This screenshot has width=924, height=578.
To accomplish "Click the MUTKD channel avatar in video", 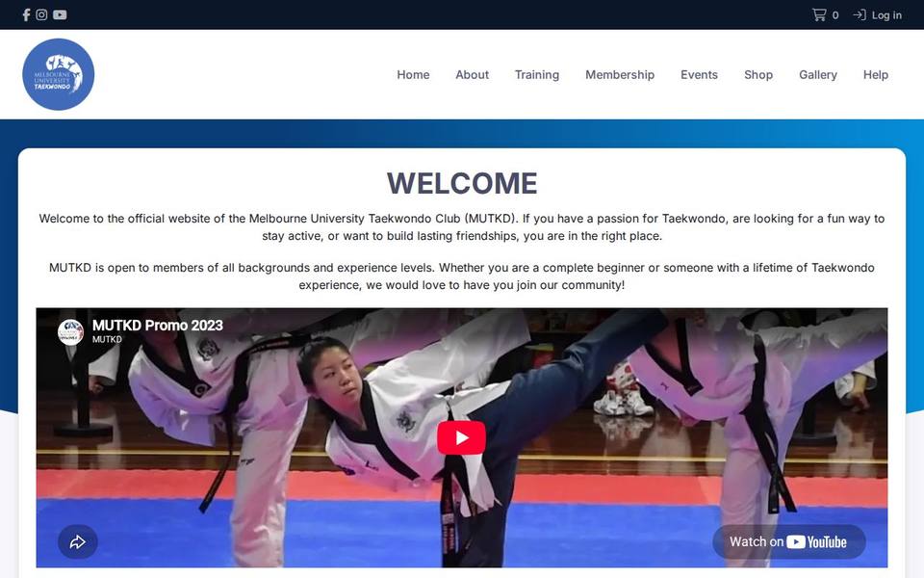I will (70, 332).
